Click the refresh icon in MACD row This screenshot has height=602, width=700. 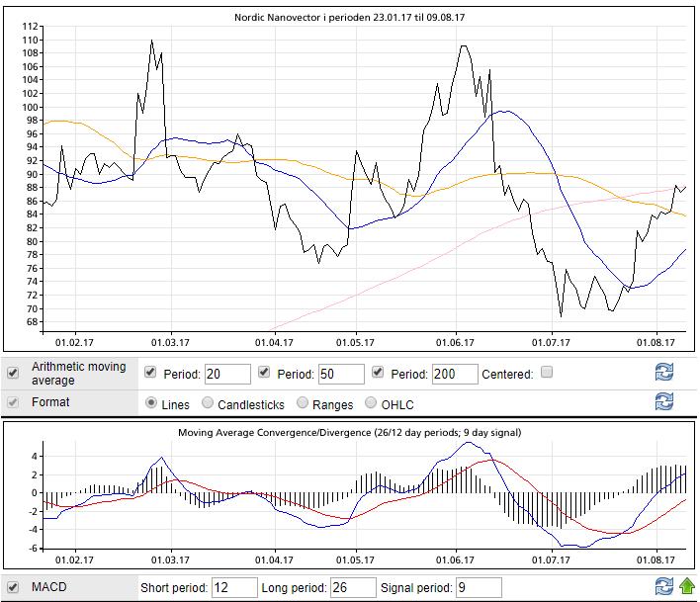[664, 587]
